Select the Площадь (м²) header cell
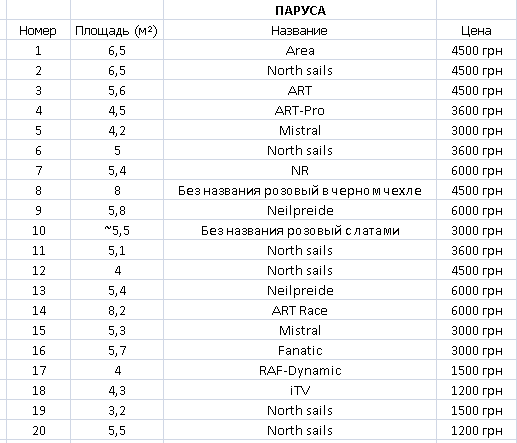517x443 pixels. click(117, 30)
